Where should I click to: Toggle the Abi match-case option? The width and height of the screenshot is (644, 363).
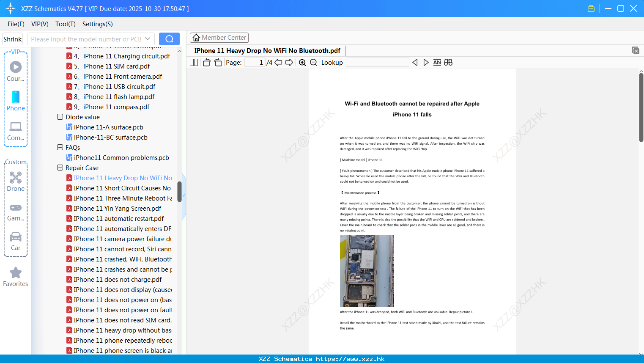tap(437, 62)
